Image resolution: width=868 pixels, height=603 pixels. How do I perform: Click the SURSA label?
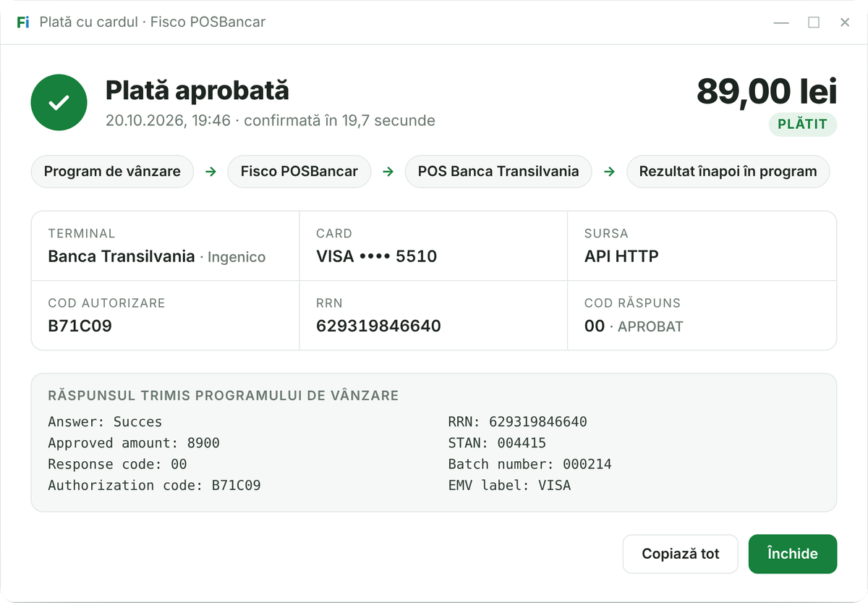pyautogui.click(x=606, y=233)
